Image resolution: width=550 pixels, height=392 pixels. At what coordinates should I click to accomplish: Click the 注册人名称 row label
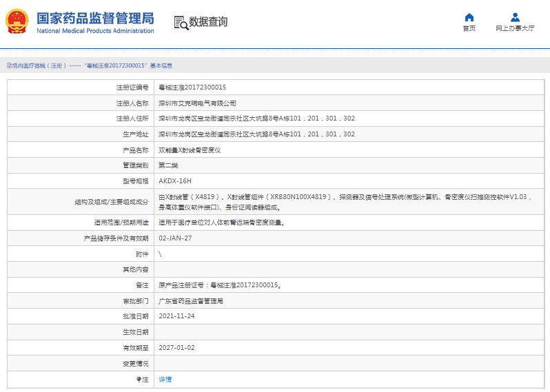(132, 103)
